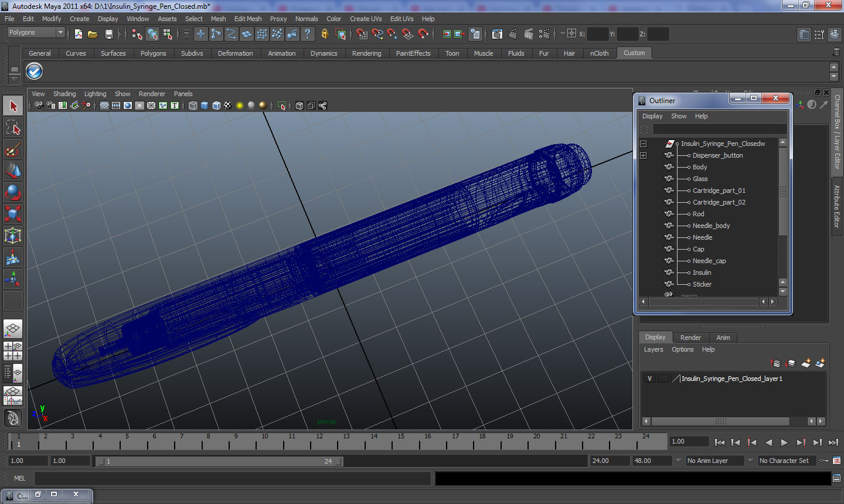Switch to four view layout
Image resolution: width=844 pixels, height=504 pixels.
pyautogui.click(x=13, y=351)
